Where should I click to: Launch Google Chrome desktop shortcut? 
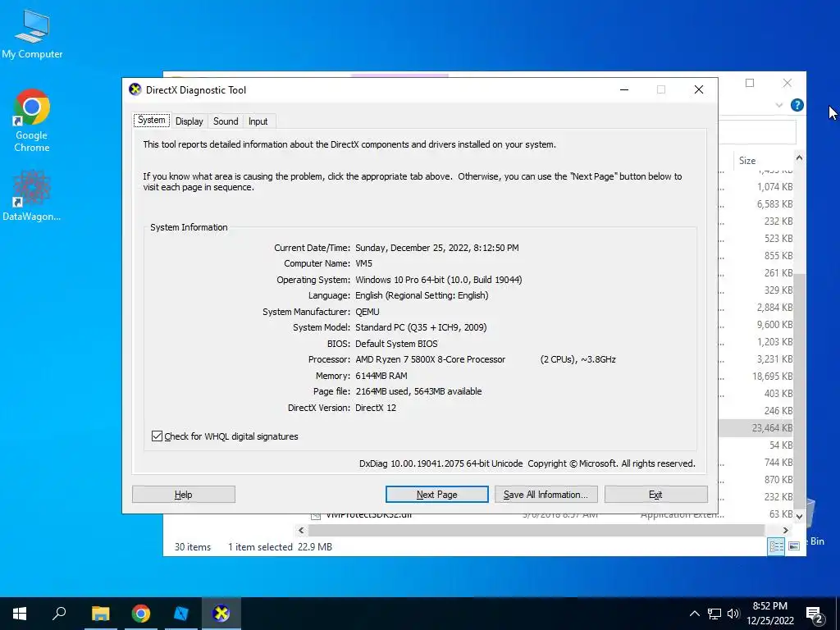32,121
